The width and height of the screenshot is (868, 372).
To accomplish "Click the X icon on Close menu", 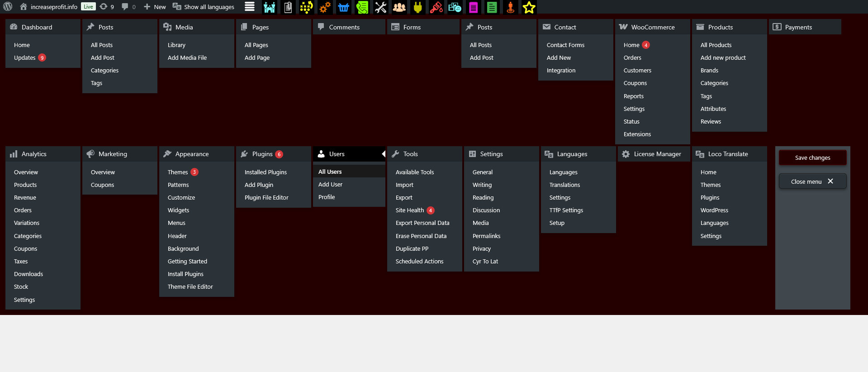I will [830, 181].
